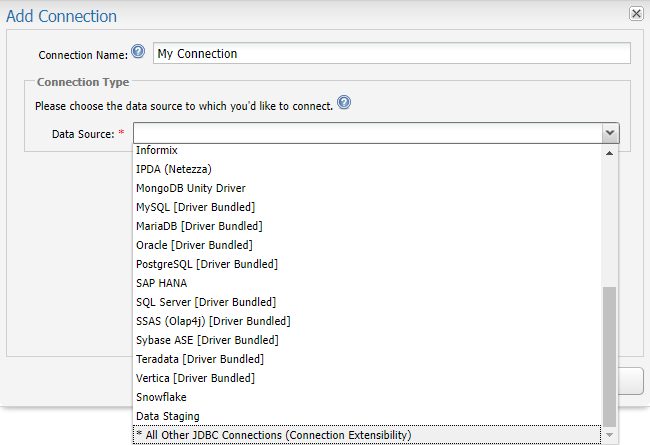Open the Data Source dropdown arrow
The image size is (650, 445).
609,133
